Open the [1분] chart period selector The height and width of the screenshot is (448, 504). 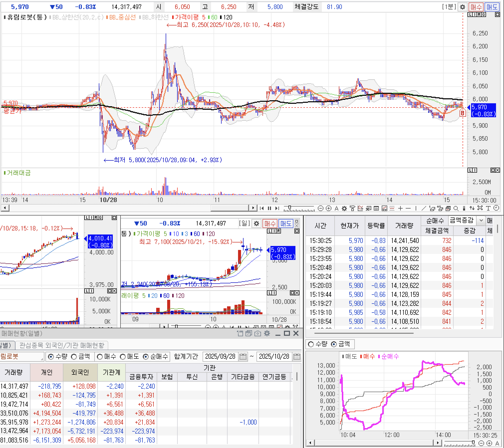tap(449, 7)
